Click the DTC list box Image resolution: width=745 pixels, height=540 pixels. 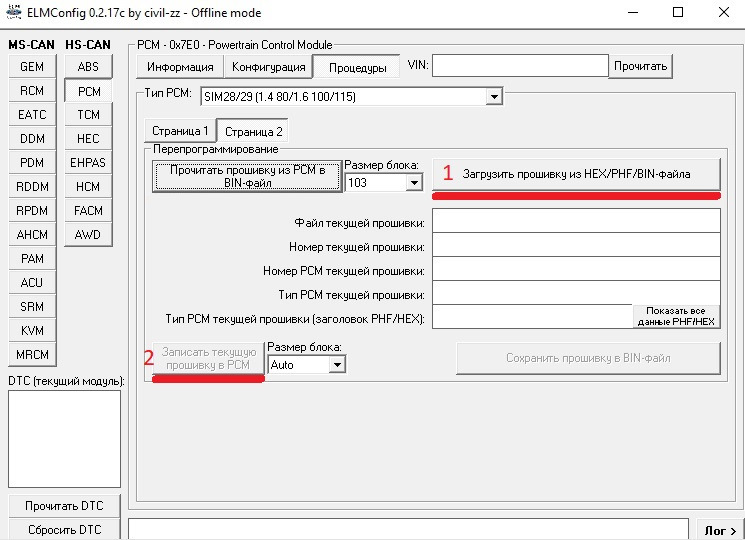point(65,439)
